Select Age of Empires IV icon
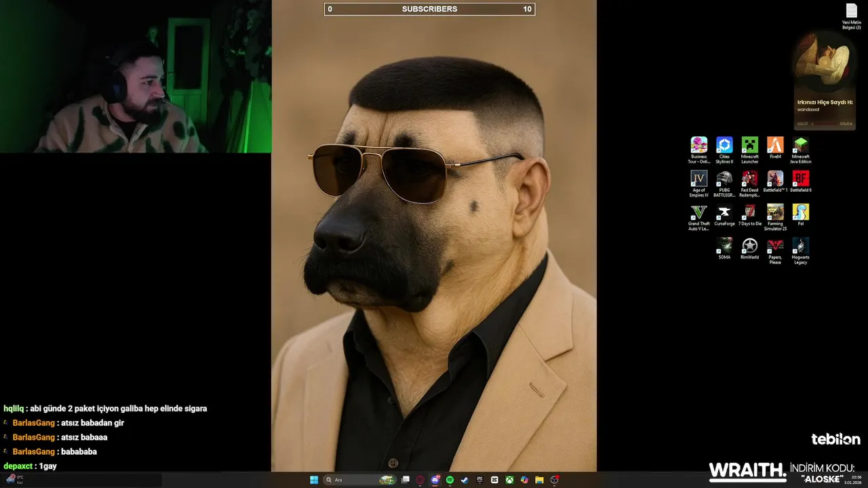The image size is (868, 488). (698, 184)
